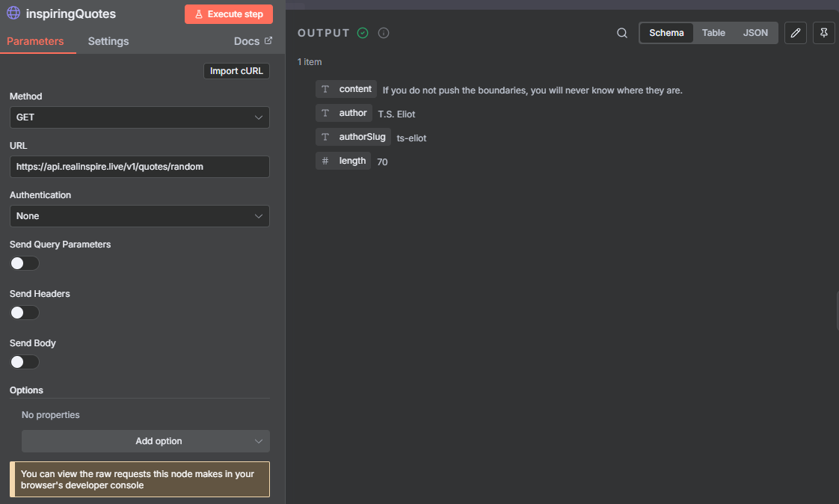Viewport: 839px width, 504px height.
Task: Expand the Authentication dropdown set to None
Action: [139, 216]
